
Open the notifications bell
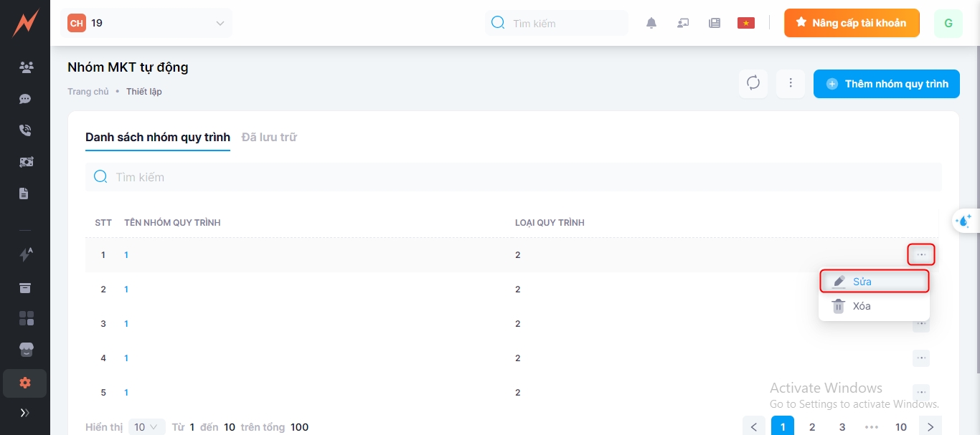click(651, 23)
